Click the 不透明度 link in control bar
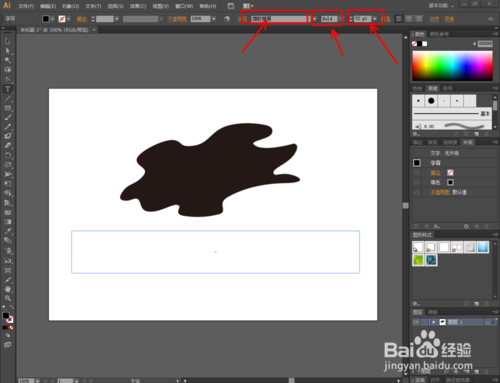The height and width of the screenshot is (383, 500). point(177,19)
